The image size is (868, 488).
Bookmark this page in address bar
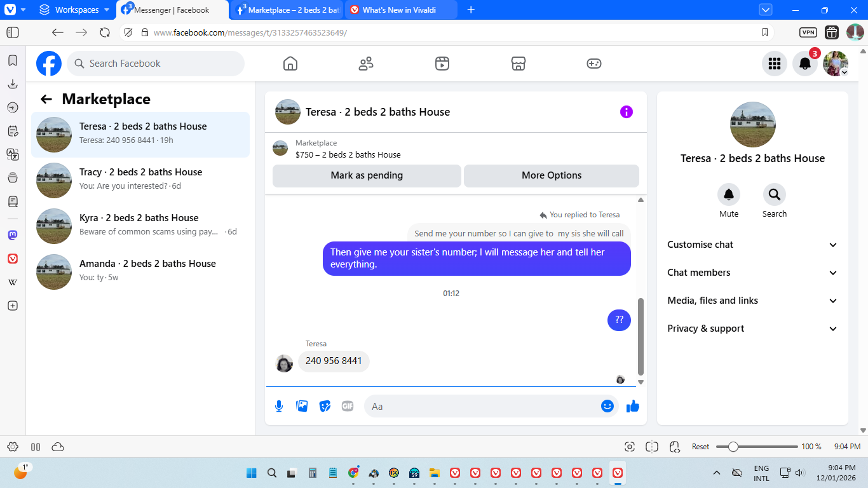[x=765, y=32]
